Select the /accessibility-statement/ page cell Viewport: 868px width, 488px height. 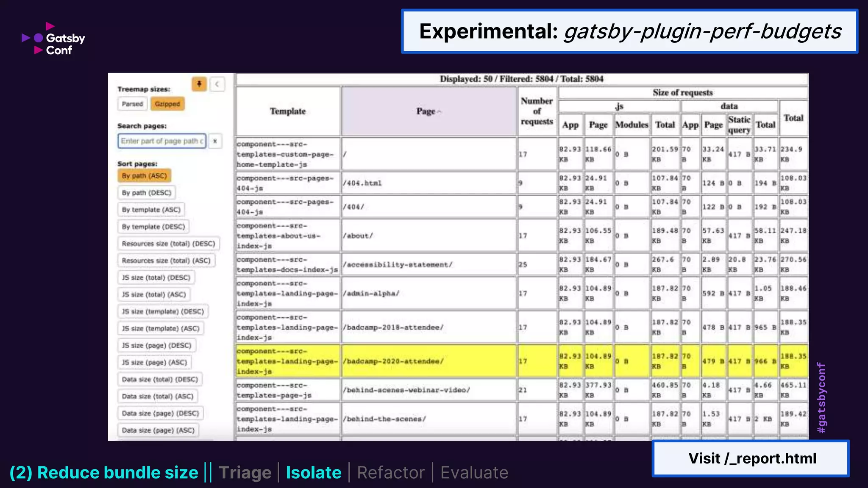click(429, 265)
